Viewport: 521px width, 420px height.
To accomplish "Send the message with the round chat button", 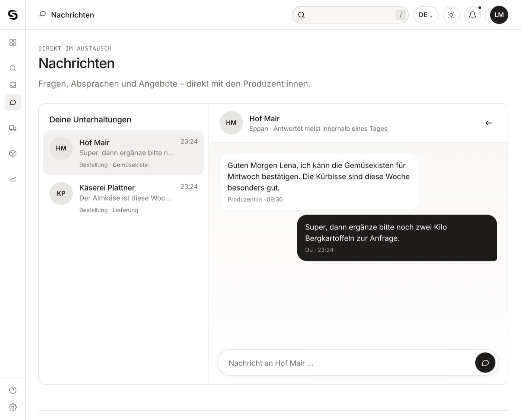I will tap(485, 363).
